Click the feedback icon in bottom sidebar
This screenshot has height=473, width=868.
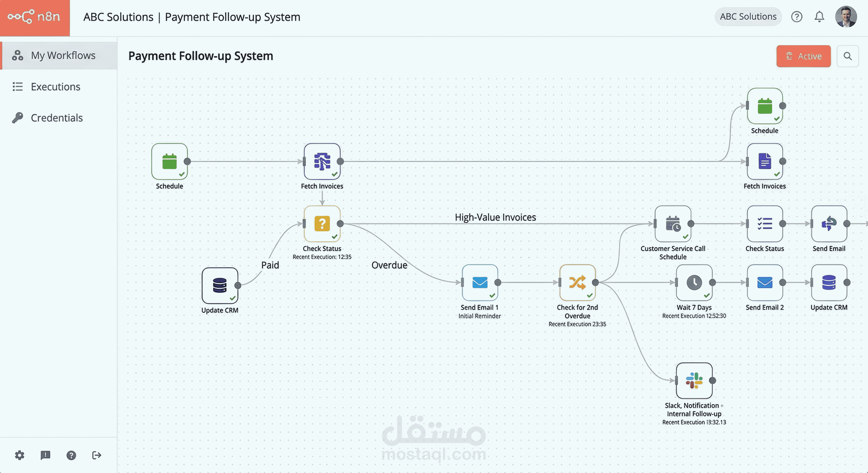[x=45, y=455]
